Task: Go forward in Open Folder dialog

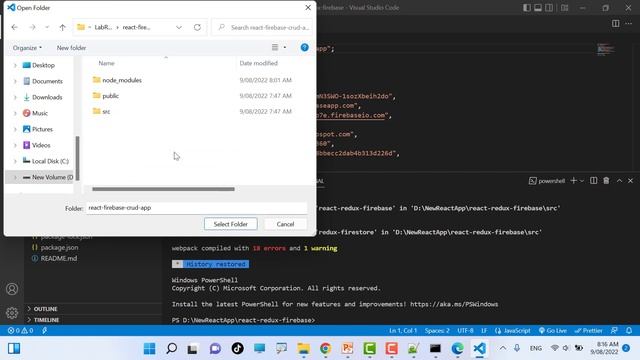Action: coord(32,27)
